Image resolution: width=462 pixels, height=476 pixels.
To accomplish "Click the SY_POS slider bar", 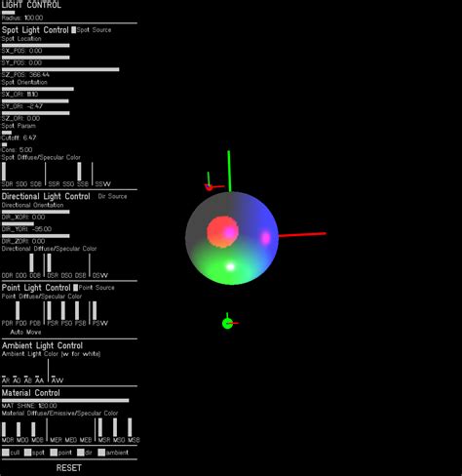I will coord(36,58).
